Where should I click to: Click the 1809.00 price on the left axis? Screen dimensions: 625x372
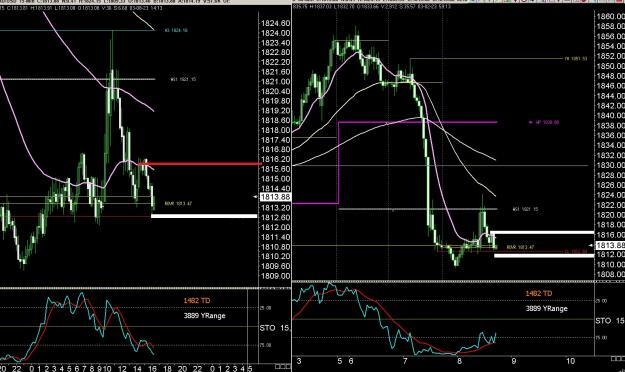(275, 276)
